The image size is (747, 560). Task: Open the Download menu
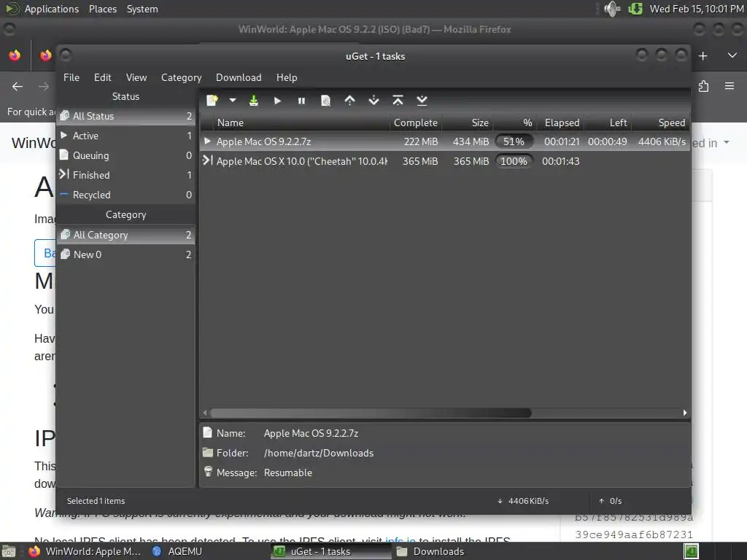coord(239,77)
